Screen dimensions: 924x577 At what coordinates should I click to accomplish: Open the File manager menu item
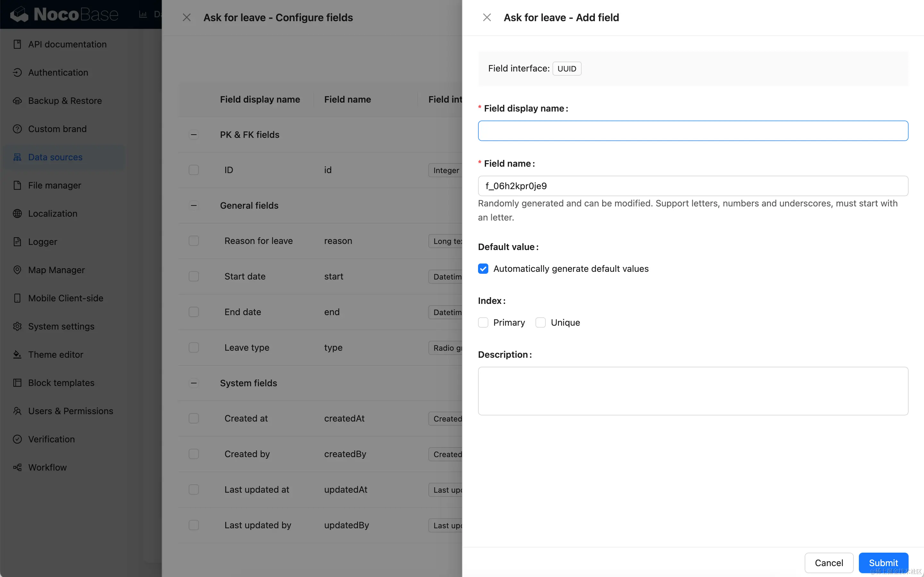55,186
